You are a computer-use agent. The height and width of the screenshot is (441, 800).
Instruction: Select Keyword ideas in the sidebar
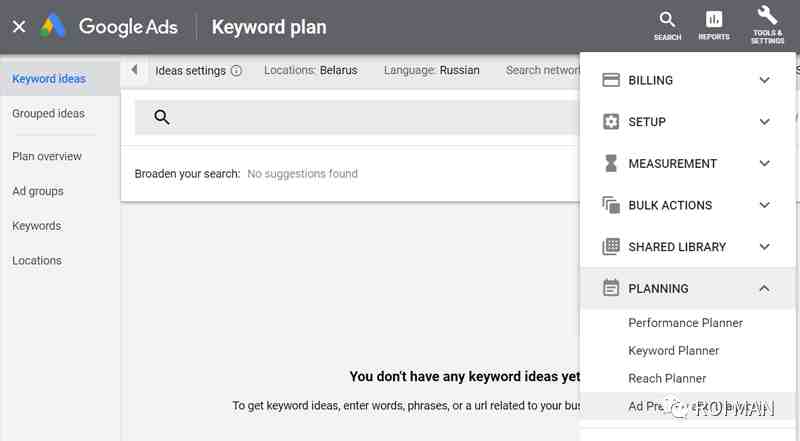(49, 79)
